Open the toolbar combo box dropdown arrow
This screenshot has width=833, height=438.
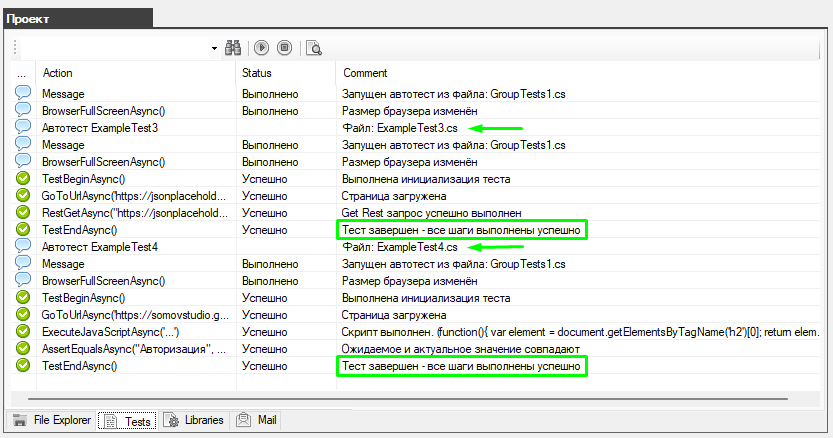point(214,47)
